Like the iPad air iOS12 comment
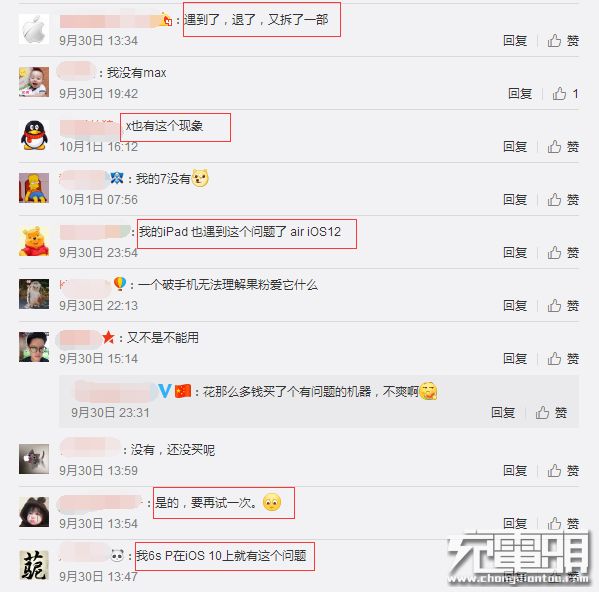This screenshot has height=592, width=599. 563,252
